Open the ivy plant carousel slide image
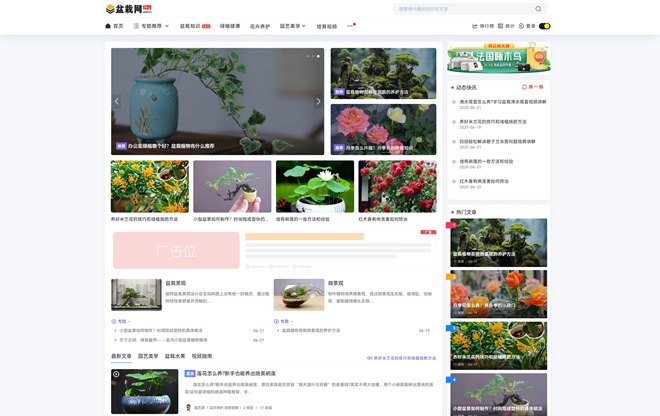Image resolution: width=660 pixels, height=416 pixels. (218, 101)
